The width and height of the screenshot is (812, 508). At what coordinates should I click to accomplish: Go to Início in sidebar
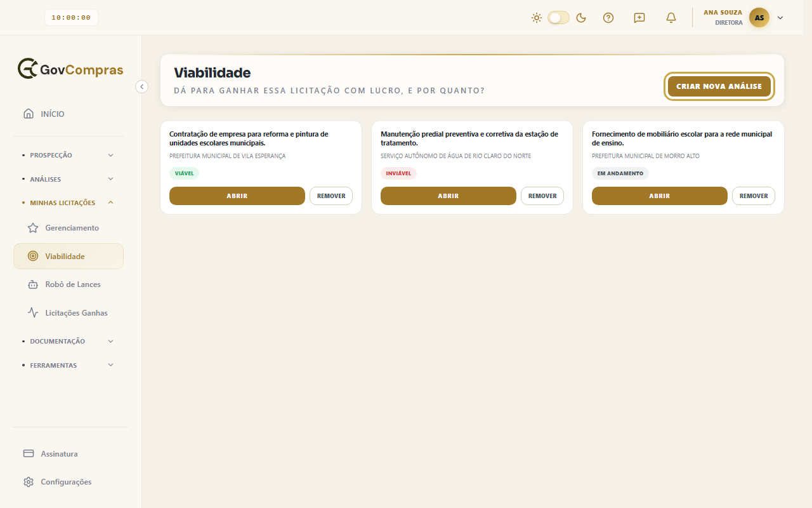pos(69,114)
